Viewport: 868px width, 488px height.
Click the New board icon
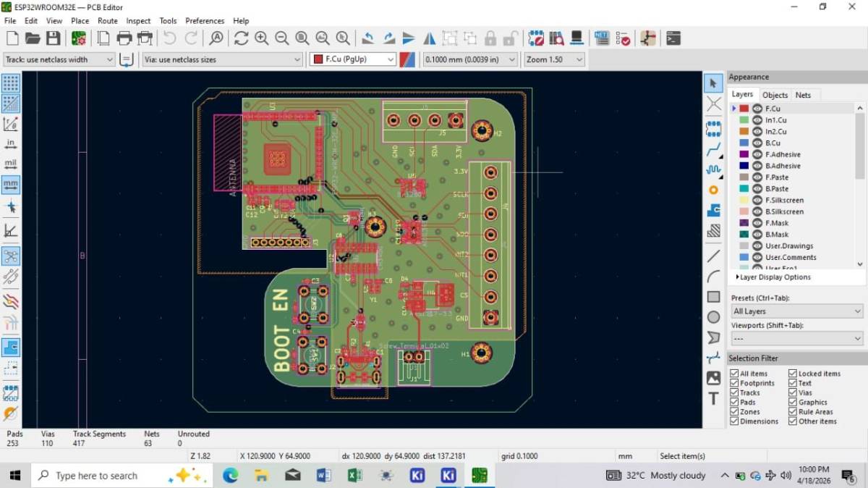pos(11,38)
